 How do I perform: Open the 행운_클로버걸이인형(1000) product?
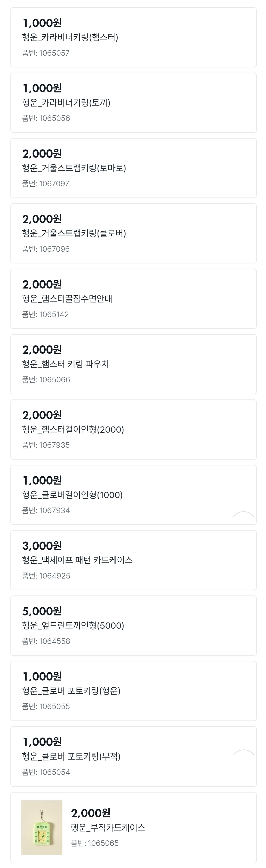pyautogui.click(x=72, y=495)
